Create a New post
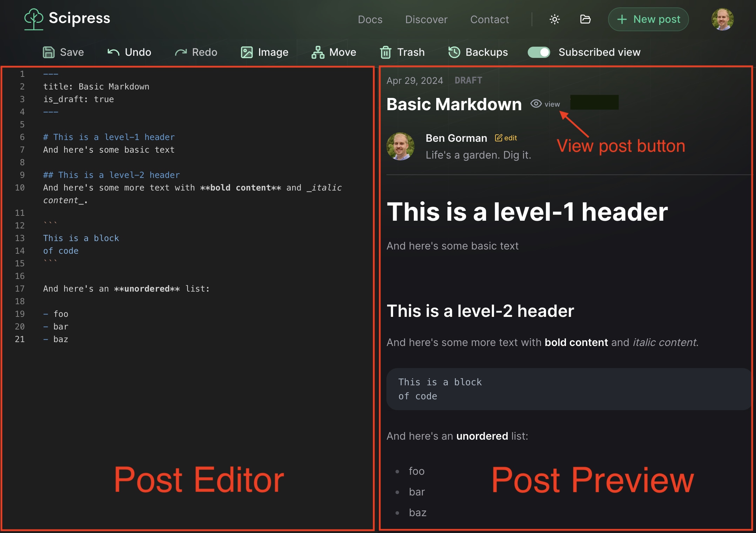 (x=648, y=19)
